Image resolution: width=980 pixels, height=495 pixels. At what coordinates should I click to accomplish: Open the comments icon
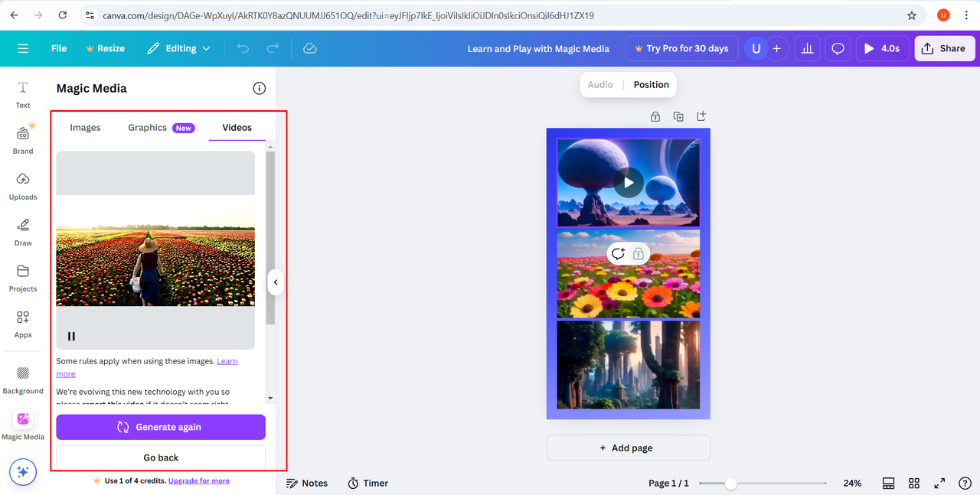coord(838,48)
